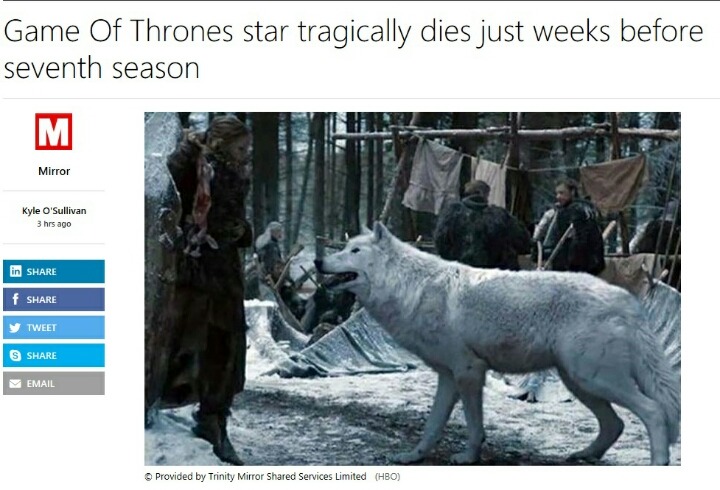Share the article via Facebook SHARE text

(x=41, y=300)
